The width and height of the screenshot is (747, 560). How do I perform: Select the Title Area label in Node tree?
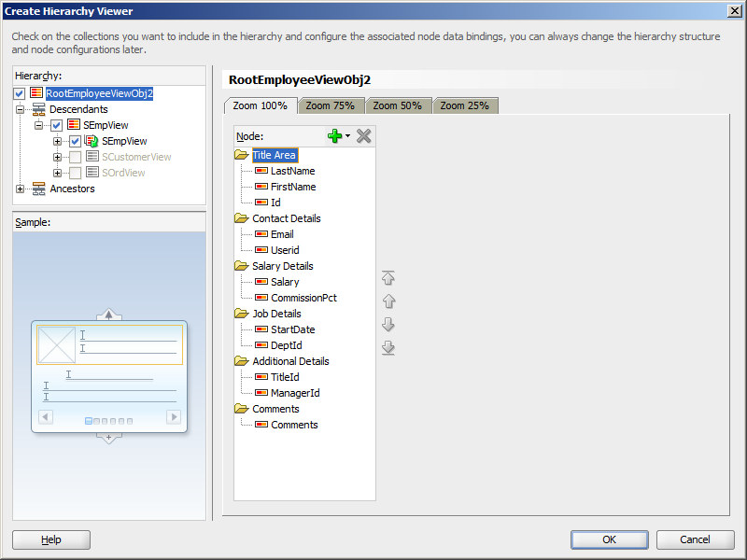pyautogui.click(x=274, y=155)
